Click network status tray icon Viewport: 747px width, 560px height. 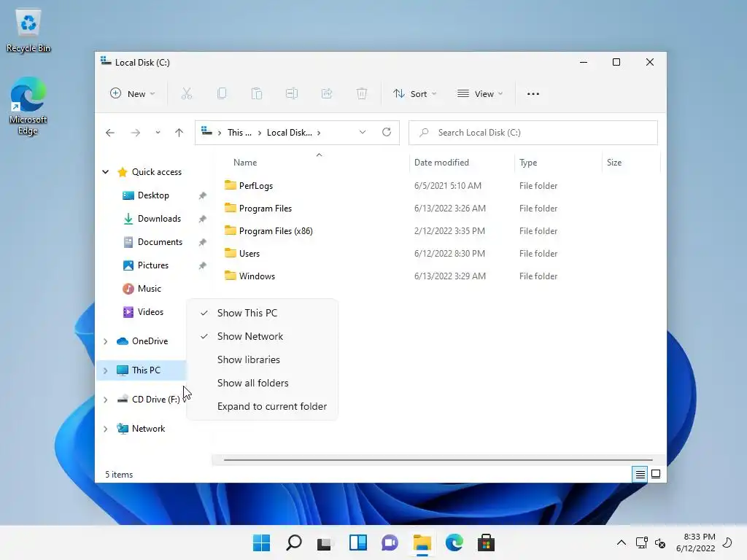click(x=641, y=542)
